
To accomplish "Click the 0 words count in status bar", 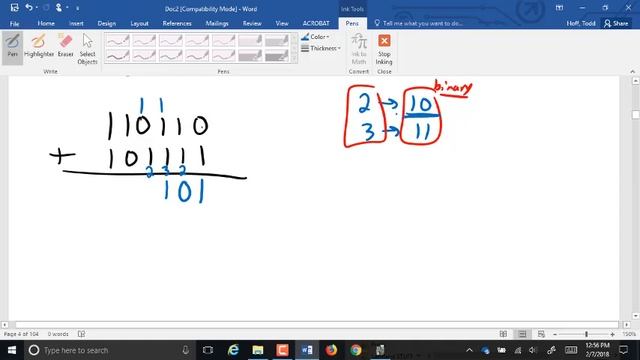I will tap(58, 334).
